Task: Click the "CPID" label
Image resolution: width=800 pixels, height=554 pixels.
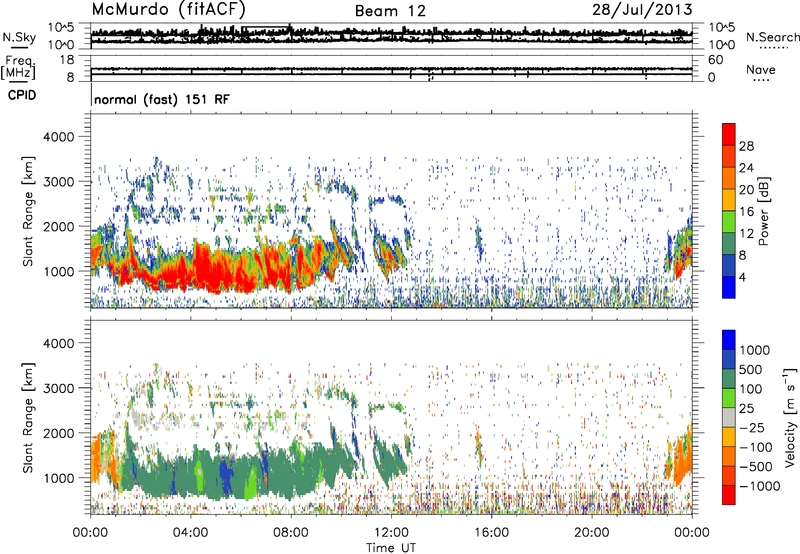Action: (22, 95)
